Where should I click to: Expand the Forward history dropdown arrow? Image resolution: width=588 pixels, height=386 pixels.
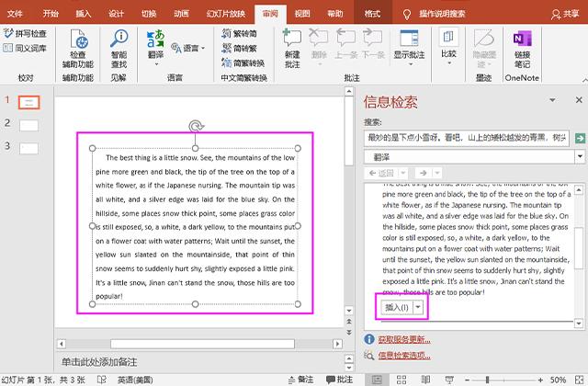[x=437, y=173]
